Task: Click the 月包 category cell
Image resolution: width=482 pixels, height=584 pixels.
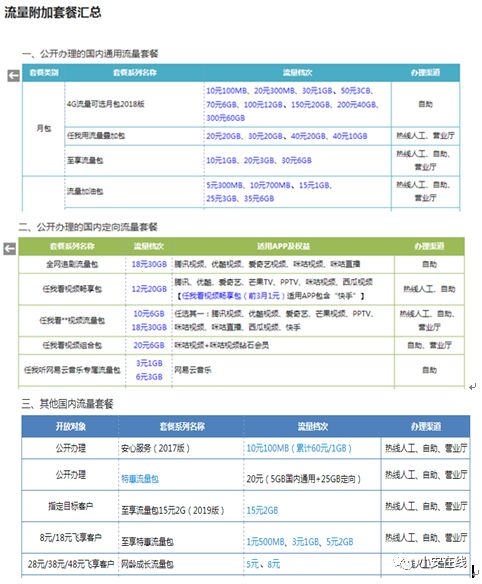Action: click(44, 128)
